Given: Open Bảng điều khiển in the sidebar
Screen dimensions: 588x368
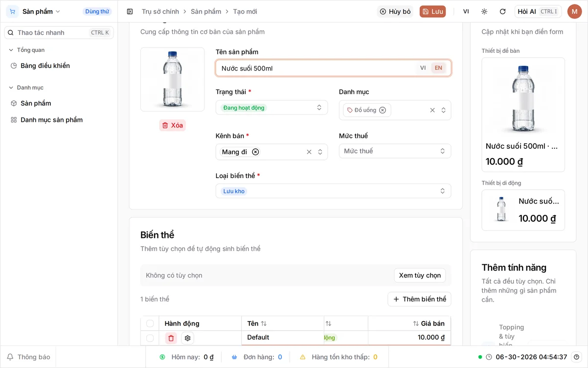Looking at the screenshot, I should click(x=45, y=66).
